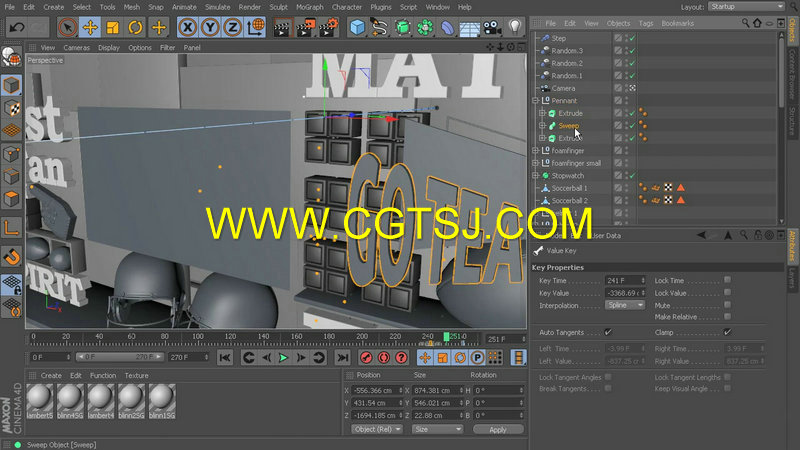Toggle the Auto Tangents checkbox

(608, 332)
